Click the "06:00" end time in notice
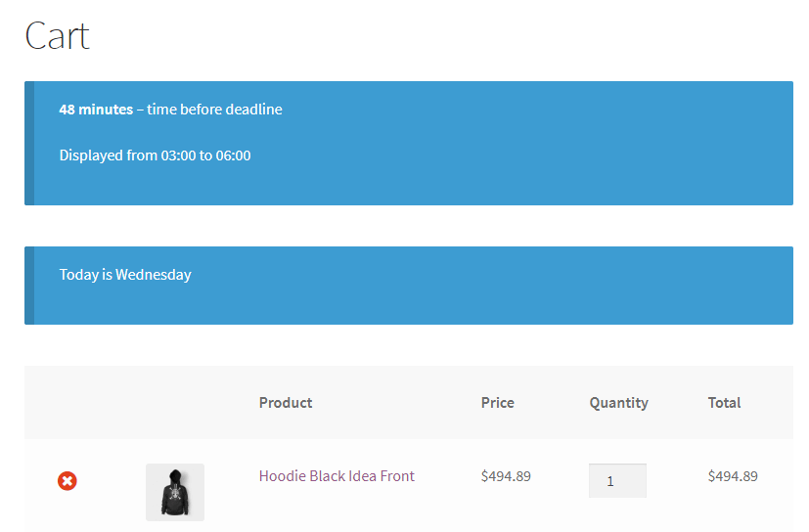809x532 pixels. click(x=233, y=155)
